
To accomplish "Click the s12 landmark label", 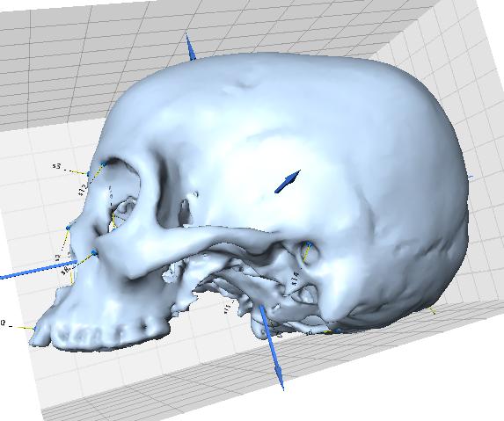I will (83, 190).
